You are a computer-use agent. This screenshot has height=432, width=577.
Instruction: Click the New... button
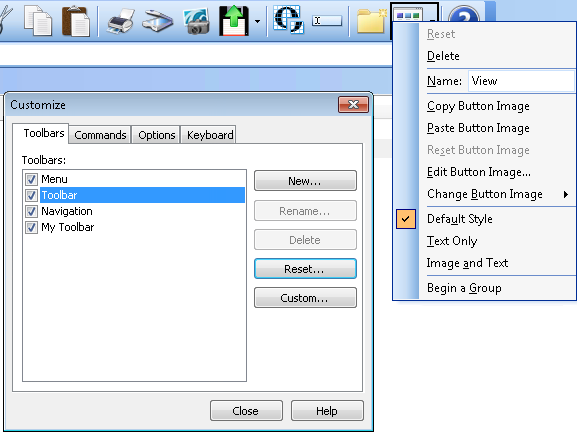pos(305,181)
